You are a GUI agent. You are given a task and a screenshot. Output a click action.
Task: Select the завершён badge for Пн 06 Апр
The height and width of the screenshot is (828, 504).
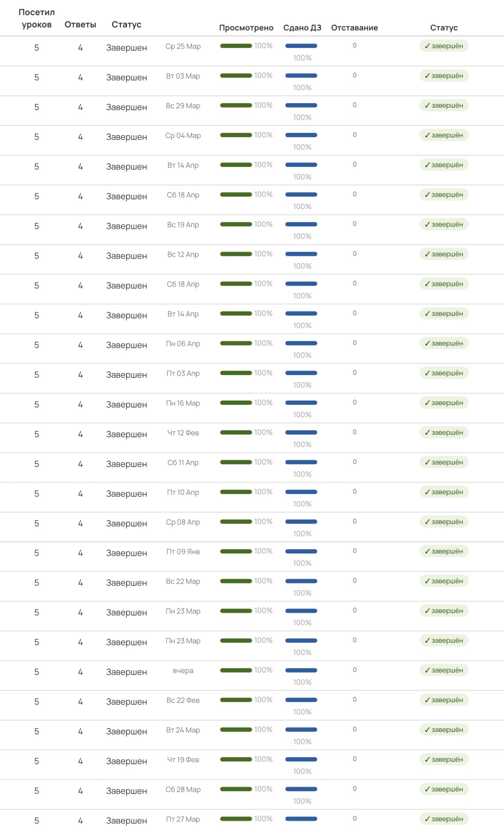tap(444, 343)
